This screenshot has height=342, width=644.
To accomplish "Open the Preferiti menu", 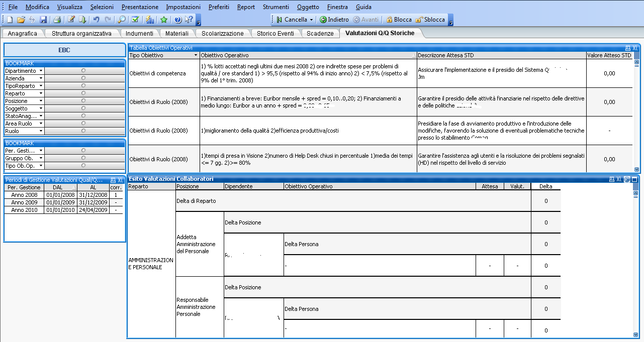I will coord(219,7).
